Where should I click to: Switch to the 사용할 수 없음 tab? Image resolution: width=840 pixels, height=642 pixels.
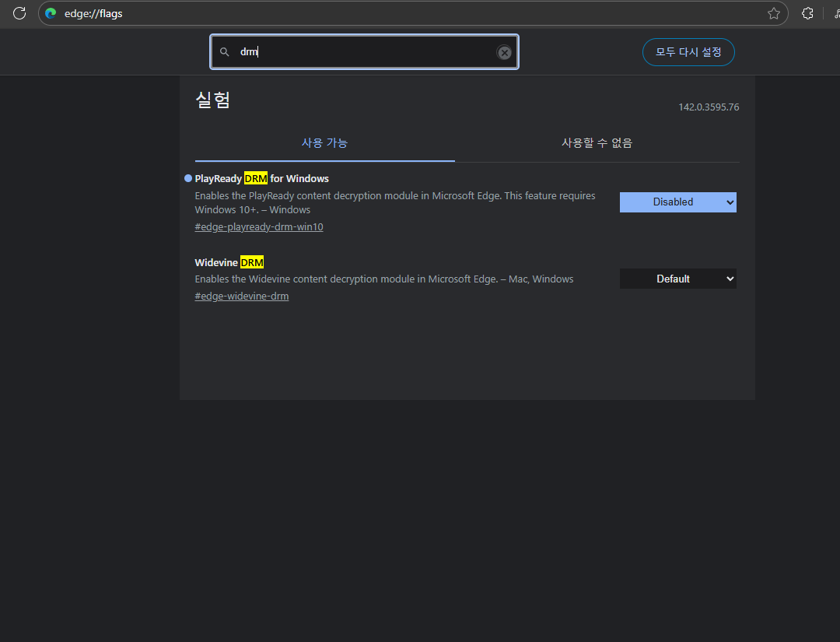pyautogui.click(x=597, y=143)
